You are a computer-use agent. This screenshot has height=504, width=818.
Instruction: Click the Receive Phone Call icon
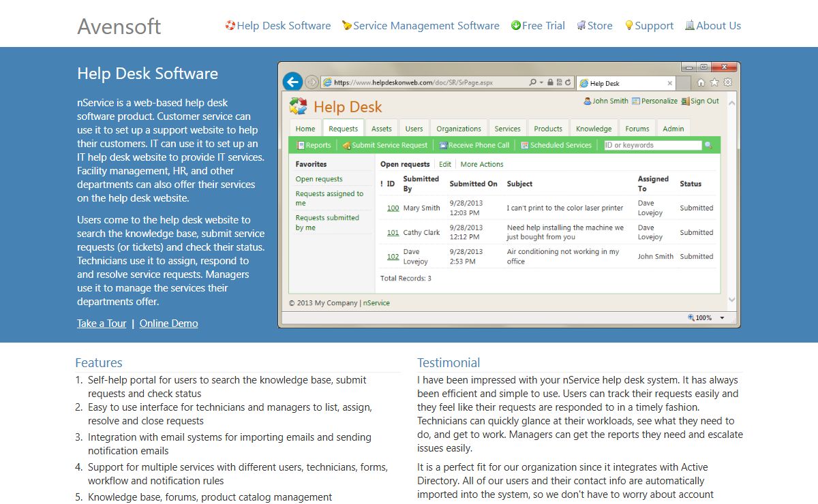tap(443, 145)
